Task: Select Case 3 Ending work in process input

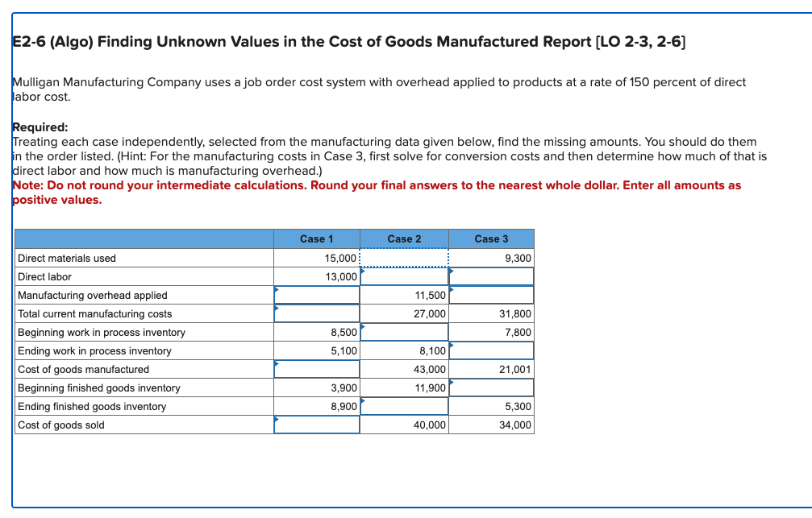Action: tap(491, 350)
